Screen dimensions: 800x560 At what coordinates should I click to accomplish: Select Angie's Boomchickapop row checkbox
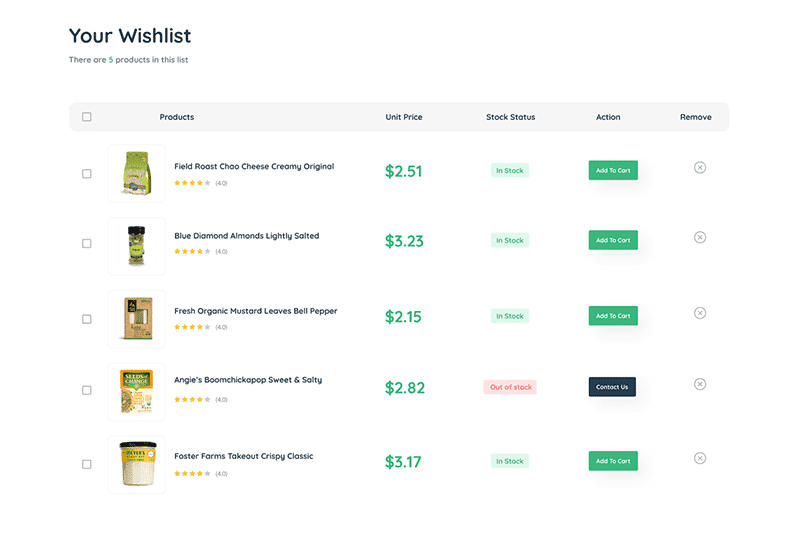tap(87, 390)
